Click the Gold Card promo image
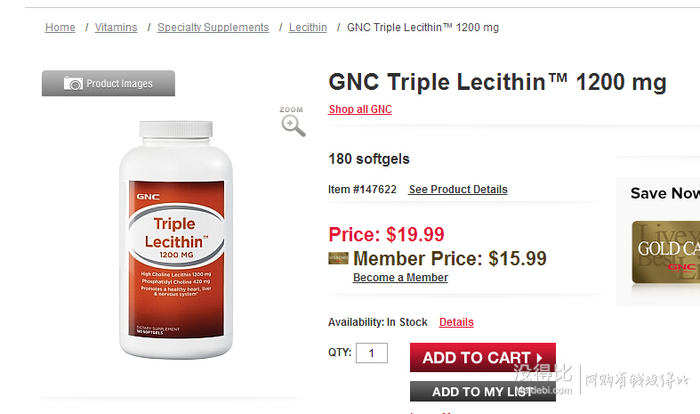The image size is (700, 414). [x=666, y=252]
